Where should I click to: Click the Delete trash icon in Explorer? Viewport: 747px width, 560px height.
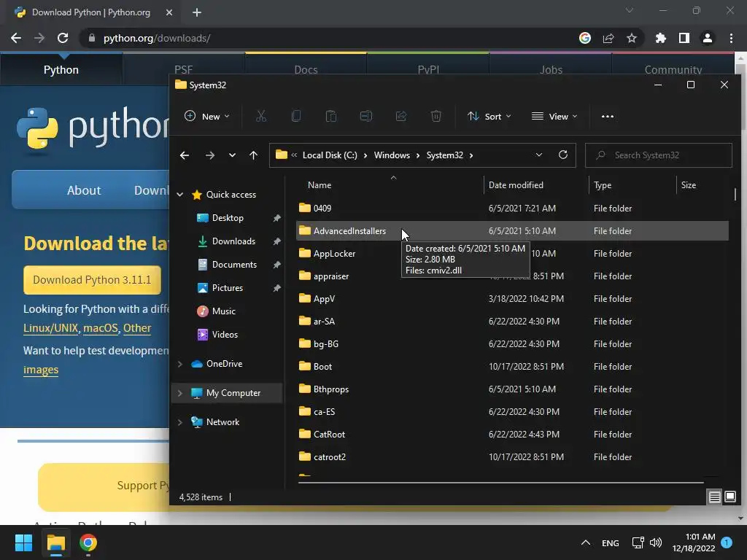(436, 116)
